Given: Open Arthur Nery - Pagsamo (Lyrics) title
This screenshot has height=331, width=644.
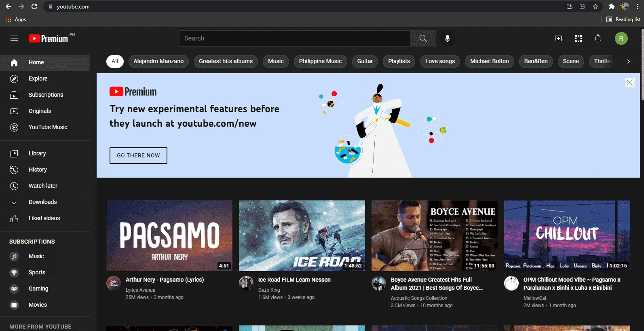Looking at the screenshot, I should tap(165, 280).
